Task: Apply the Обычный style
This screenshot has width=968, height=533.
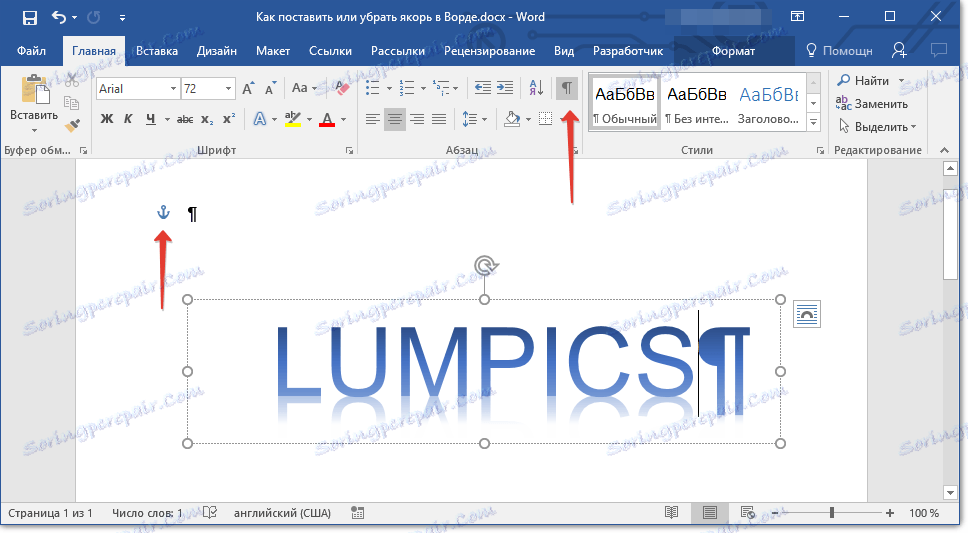Action: point(625,104)
